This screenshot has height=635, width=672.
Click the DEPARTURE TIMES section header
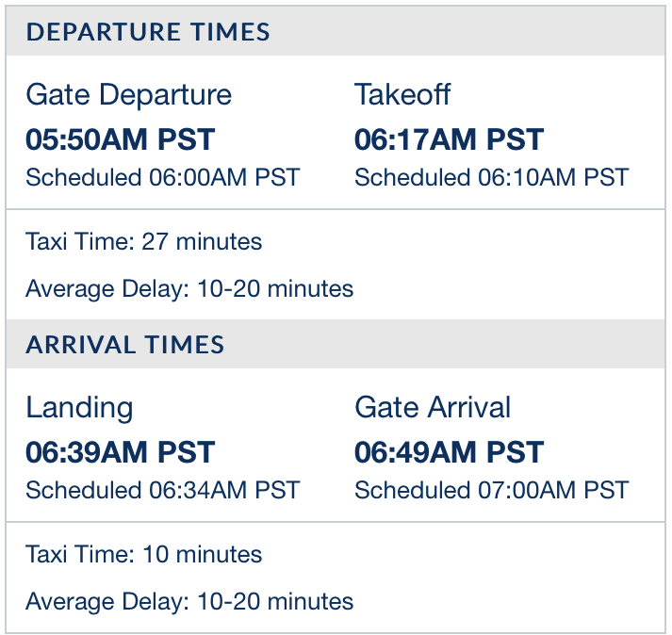pos(148,32)
